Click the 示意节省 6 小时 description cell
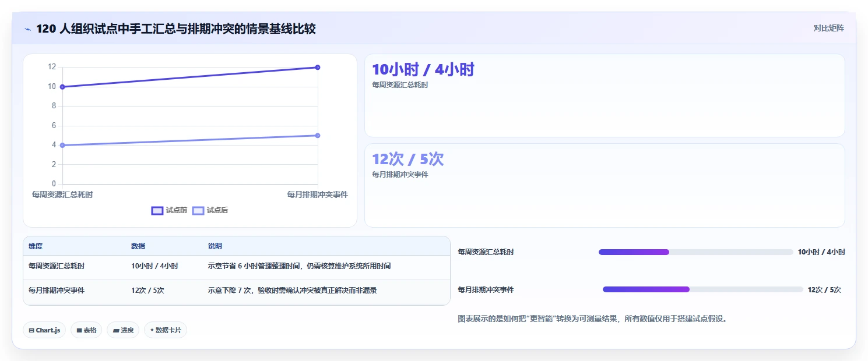 [299, 266]
